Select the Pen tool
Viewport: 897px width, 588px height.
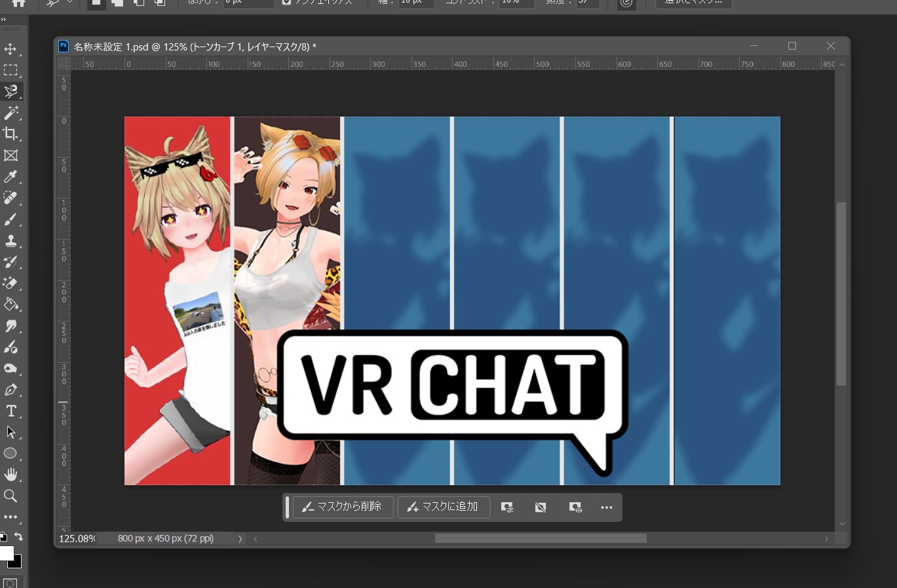click(x=10, y=390)
